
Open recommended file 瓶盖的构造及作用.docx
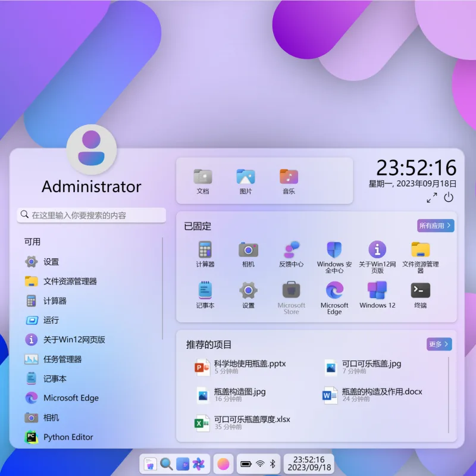[x=372, y=394]
